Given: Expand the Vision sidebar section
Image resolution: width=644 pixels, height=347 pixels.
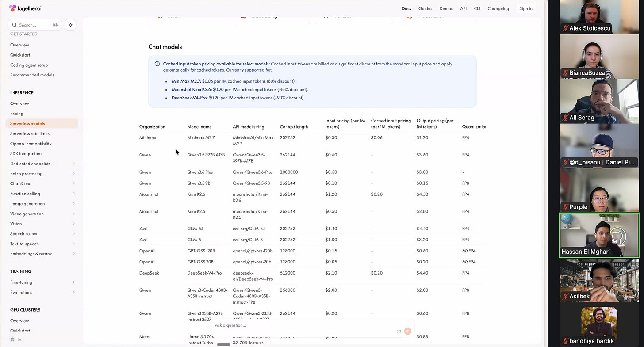Looking at the screenshot, I should (42, 224).
